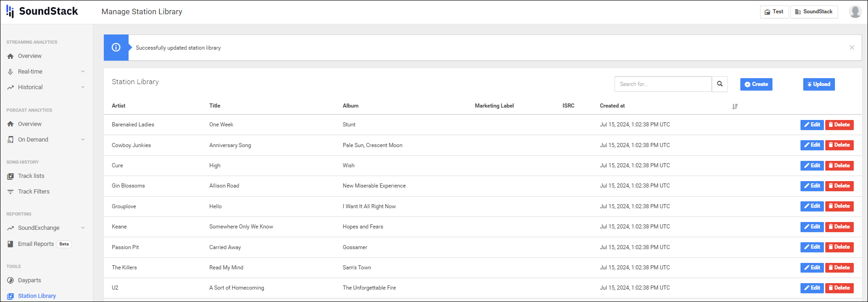The width and height of the screenshot is (868, 302).
Task: Sort the table by Created at using the sort icon
Action: 735,106
